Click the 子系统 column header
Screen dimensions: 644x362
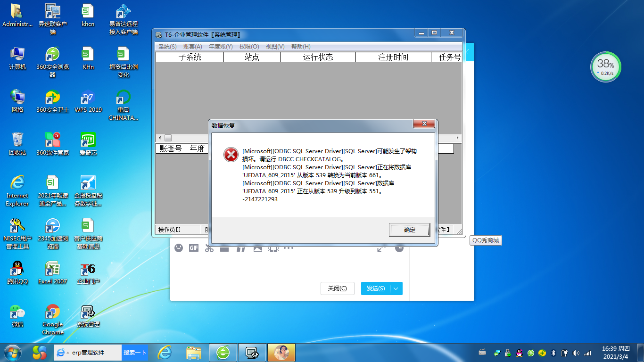pyautogui.click(x=190, y=57)
